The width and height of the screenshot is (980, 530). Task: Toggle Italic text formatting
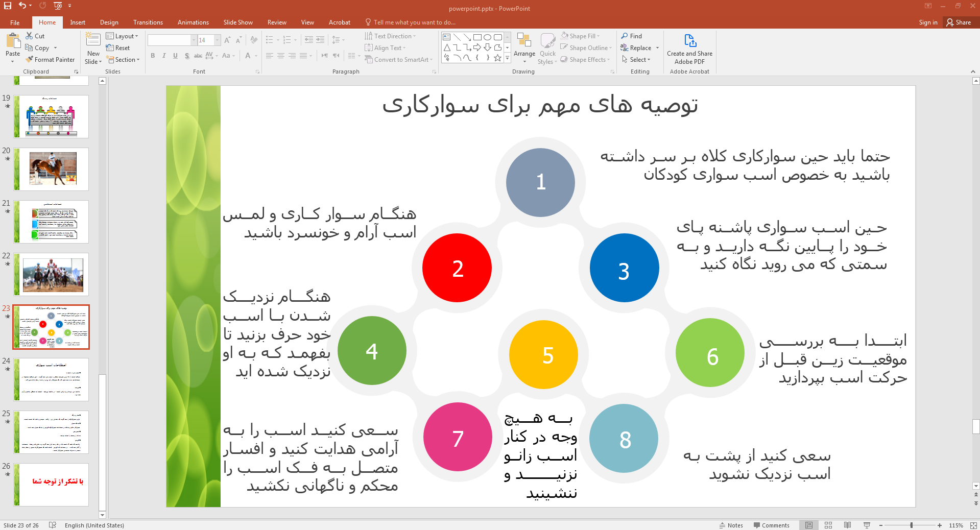click(164, 56)
